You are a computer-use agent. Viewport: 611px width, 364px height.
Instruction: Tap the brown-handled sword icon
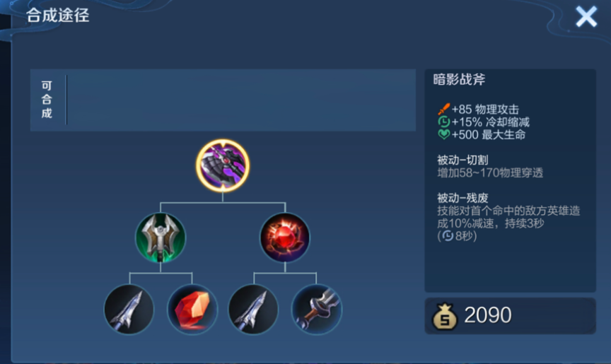pyautogui.click(x=316, y=309)
